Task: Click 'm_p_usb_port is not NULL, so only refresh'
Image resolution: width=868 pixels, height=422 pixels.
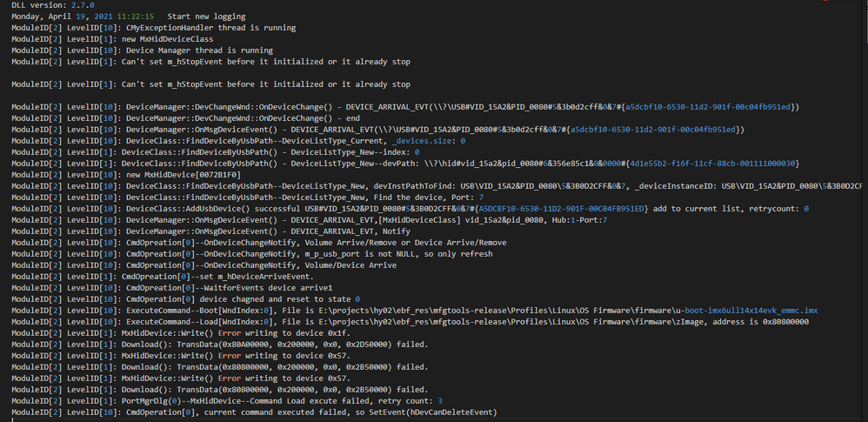Action: pyautogui.click(x=398, y=254)
